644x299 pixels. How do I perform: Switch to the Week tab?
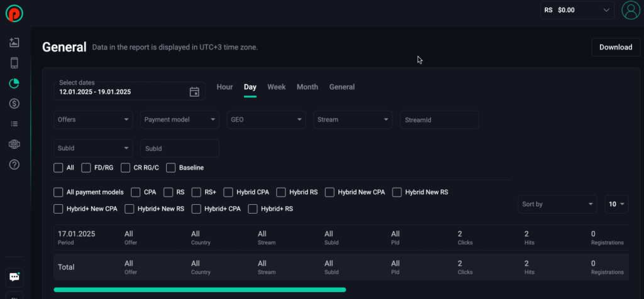click(x=277, y=87)
